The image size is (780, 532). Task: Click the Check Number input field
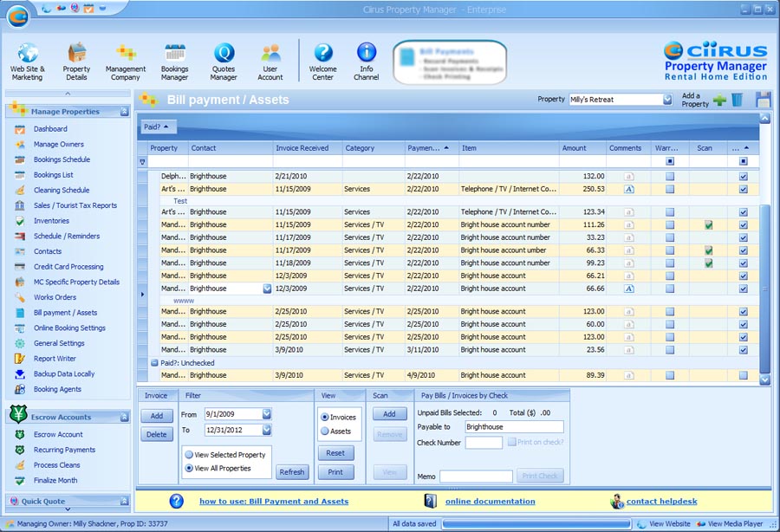pyautogui.click(x=484, y=443)
